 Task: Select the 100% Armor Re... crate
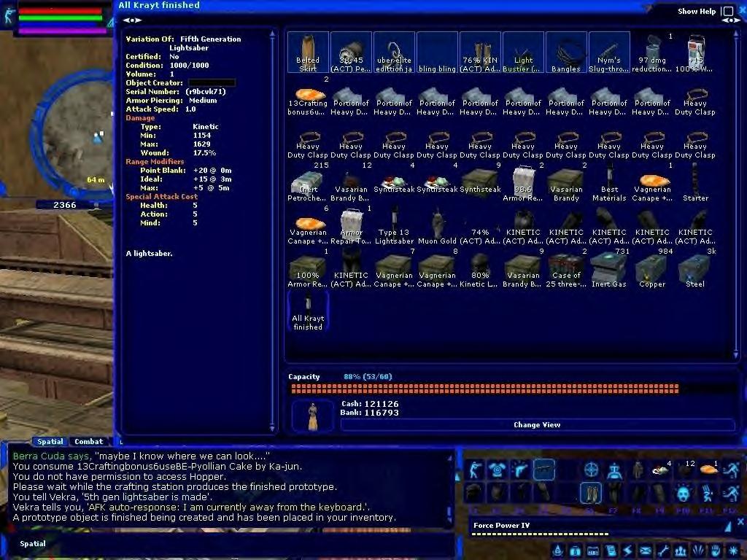tap(308, 268)
